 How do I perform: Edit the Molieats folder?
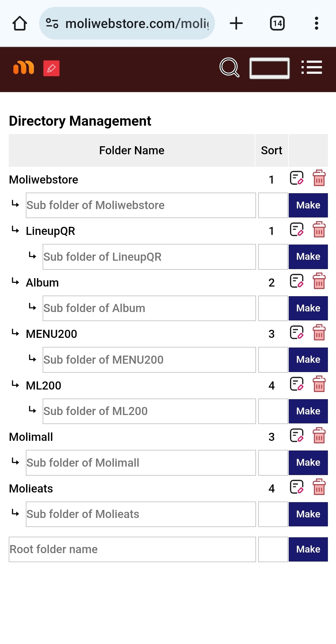[x=296, y=487]
